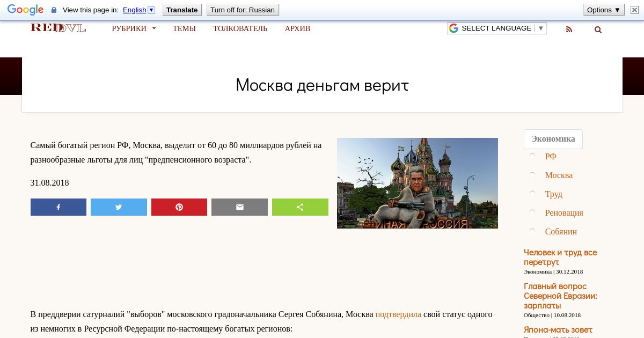Open the ТОЛКОВАТЕЛЬ menu item
Viewport: 644px width, 338px height.
point(240,28)
